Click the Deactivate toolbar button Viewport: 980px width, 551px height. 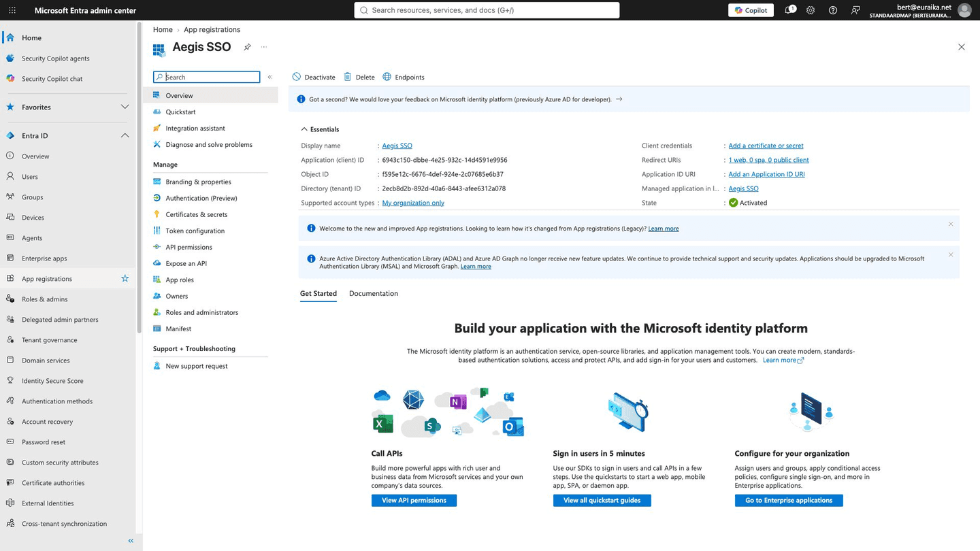point(314,77)
